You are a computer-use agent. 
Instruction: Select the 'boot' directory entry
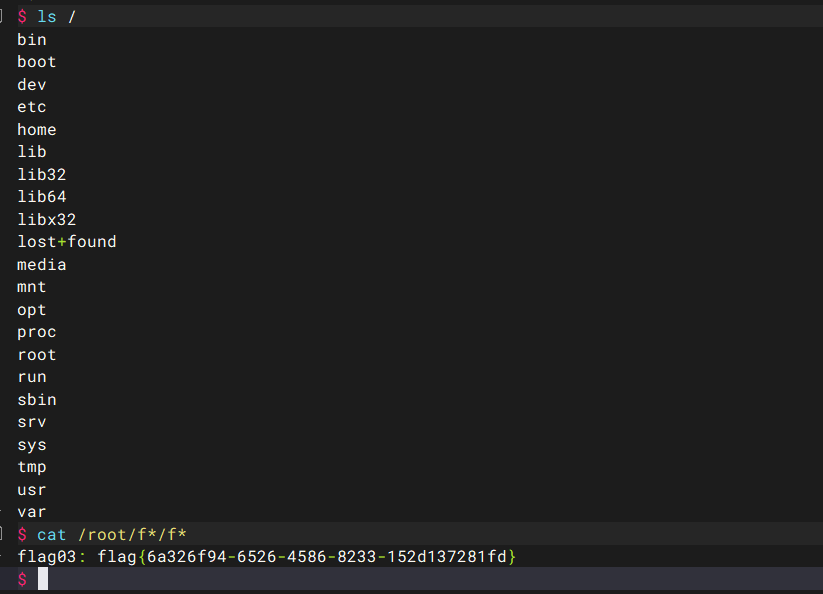[x=37, y=62]
